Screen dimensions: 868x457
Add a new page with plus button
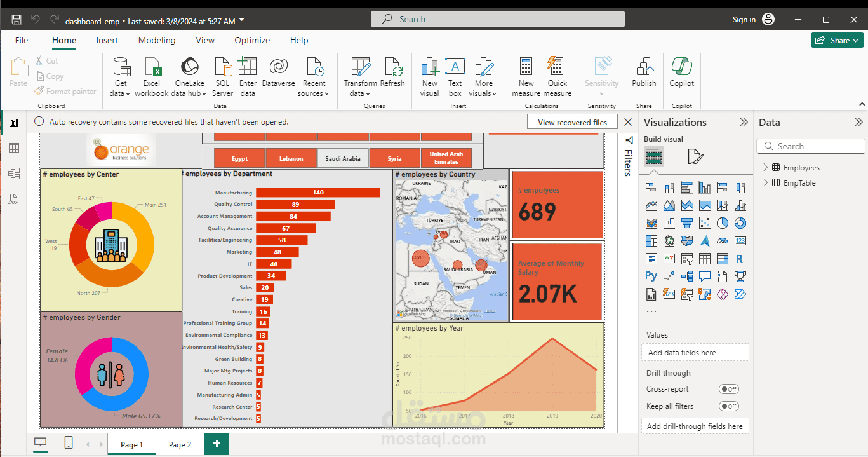(x=217, y=444)
